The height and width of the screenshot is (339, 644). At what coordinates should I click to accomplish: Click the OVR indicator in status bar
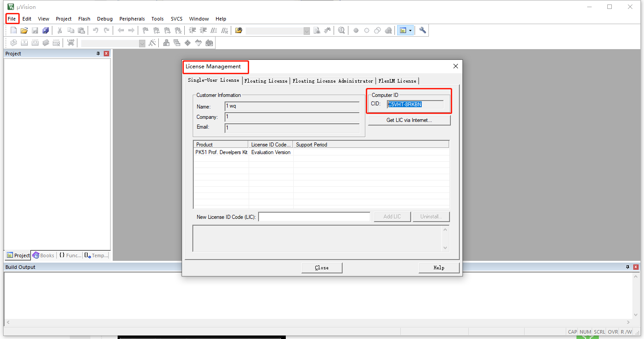point(613,332)
